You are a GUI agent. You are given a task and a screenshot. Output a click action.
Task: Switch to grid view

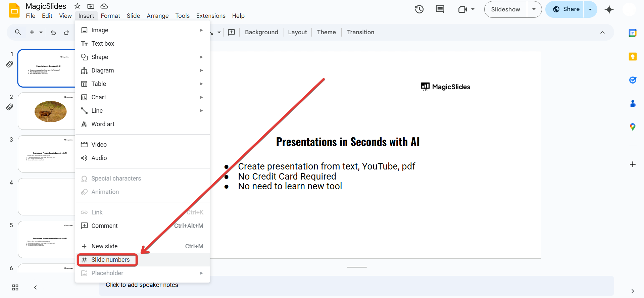pyautogui.click(x=15, y=287)
